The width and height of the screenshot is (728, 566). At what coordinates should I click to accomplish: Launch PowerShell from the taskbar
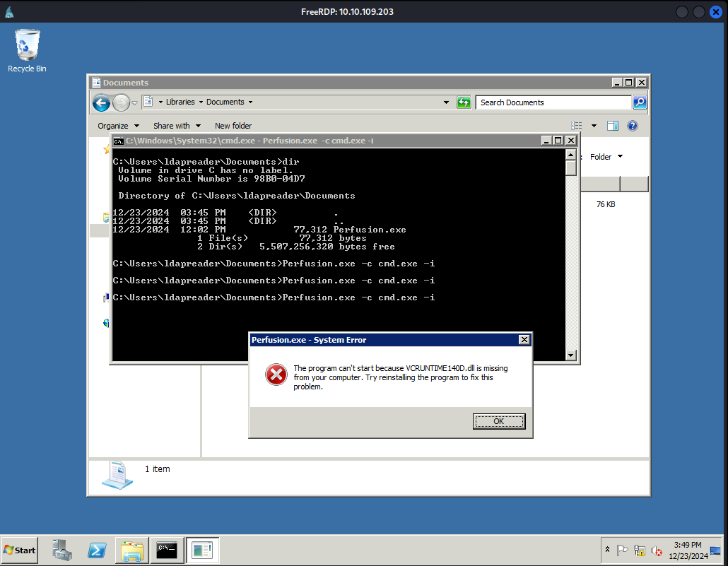(97, 550)
